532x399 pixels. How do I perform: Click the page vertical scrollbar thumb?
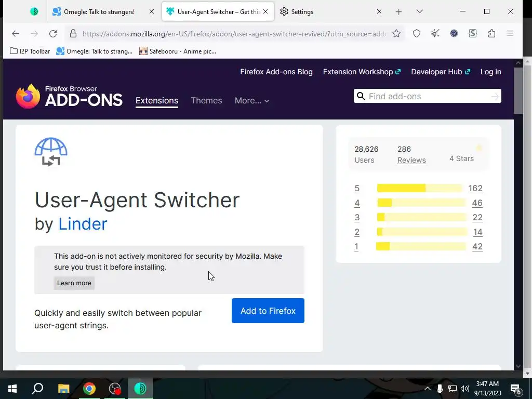518,90
